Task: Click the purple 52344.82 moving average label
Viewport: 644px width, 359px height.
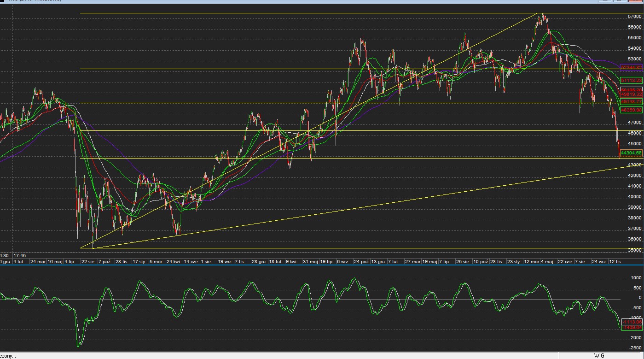Action: click(x=631, y=67)
